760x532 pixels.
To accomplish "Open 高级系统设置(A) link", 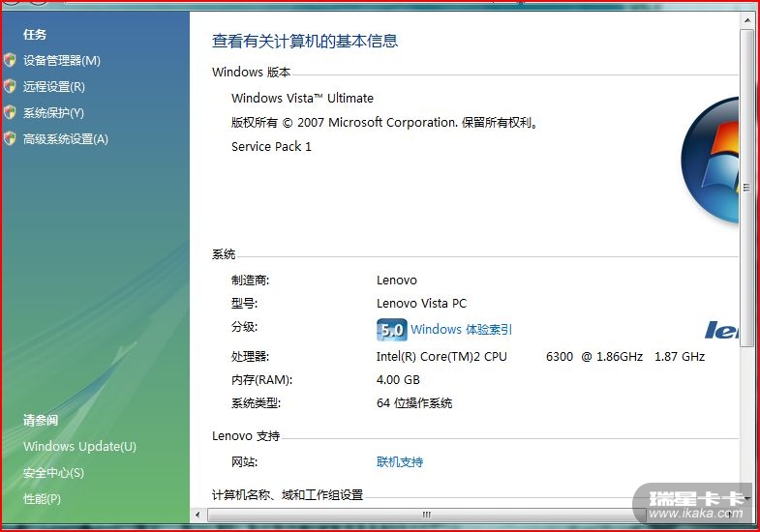I will [66, 139].
